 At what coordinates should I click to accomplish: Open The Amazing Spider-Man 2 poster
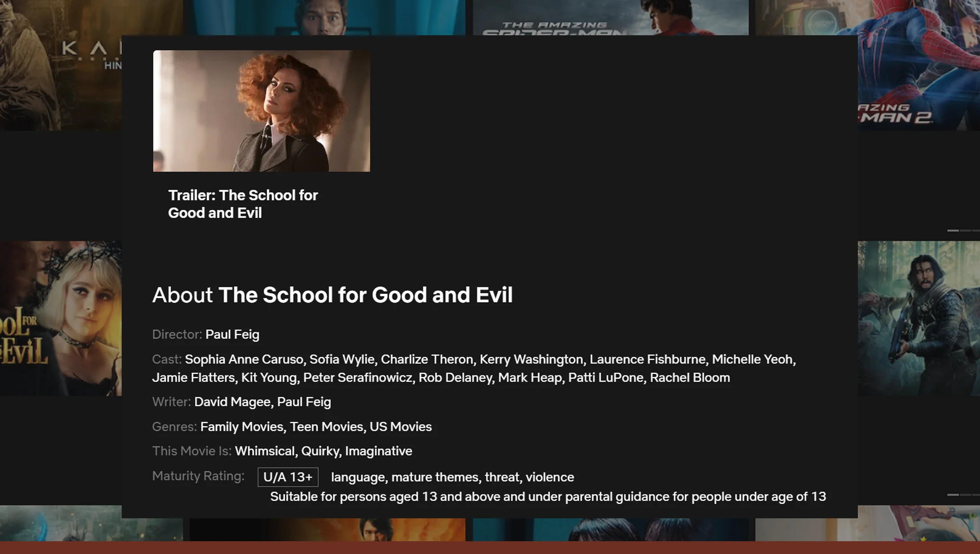point(919,65)
